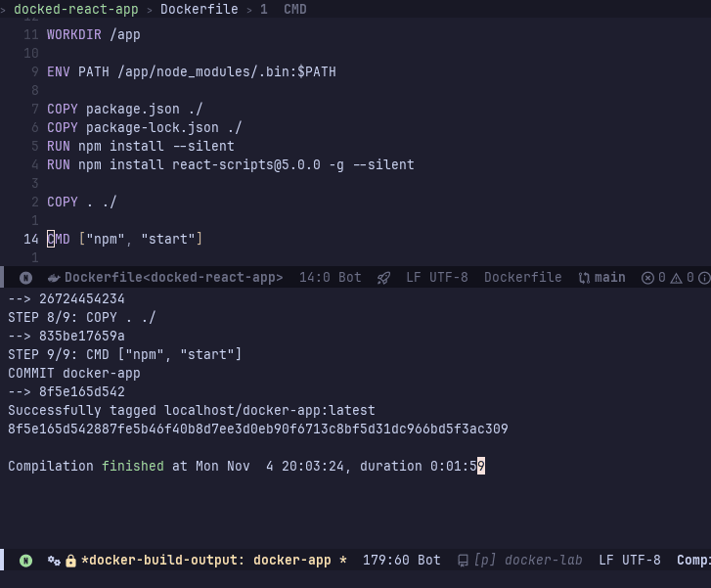
Task: Toggle evil state indicator in build output modeline
Action: 25,561
